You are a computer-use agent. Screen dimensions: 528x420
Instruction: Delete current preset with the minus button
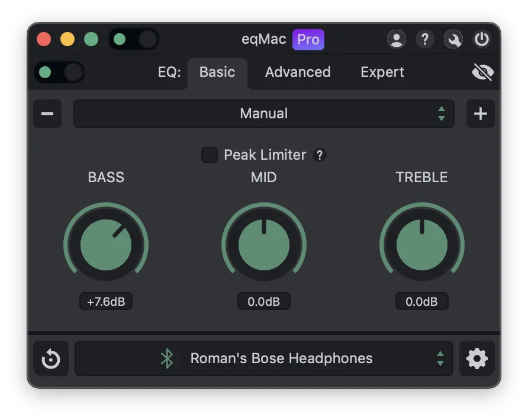coord(47,114)
